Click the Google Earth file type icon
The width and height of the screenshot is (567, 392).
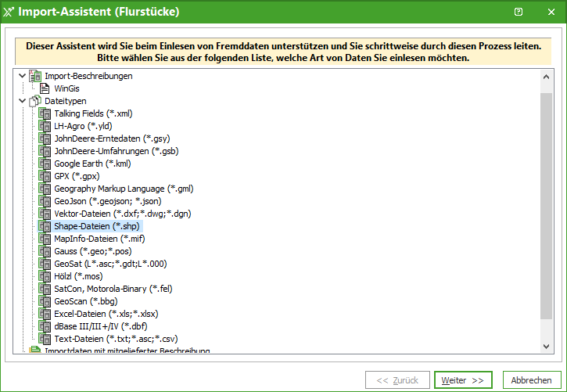(x=45, y=164)
